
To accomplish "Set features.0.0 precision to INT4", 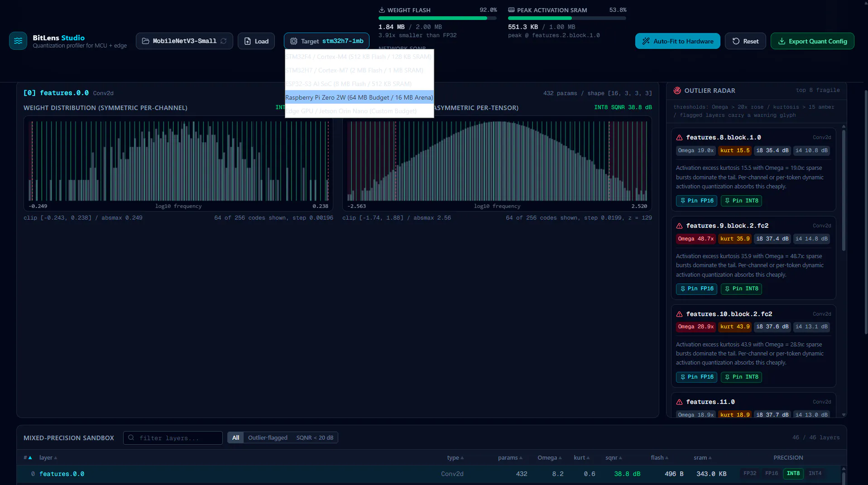I will tap(815, 474).
